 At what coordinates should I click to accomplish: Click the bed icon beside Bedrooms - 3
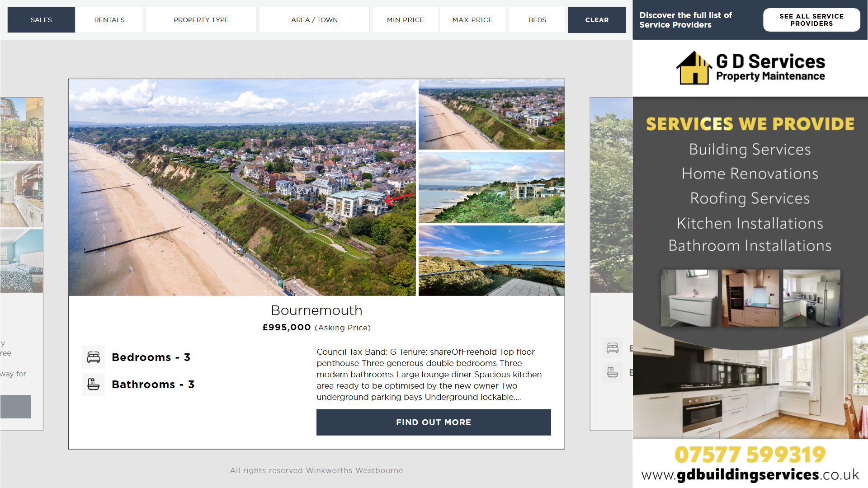94,357
